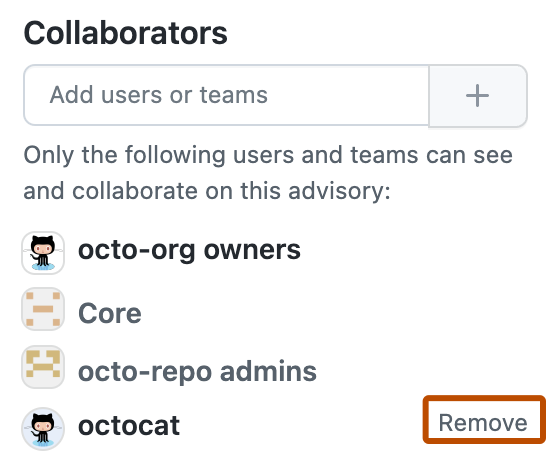Select the Core team identicon avatar
Viewport: 554px width, 466px height.
point(43,309)
